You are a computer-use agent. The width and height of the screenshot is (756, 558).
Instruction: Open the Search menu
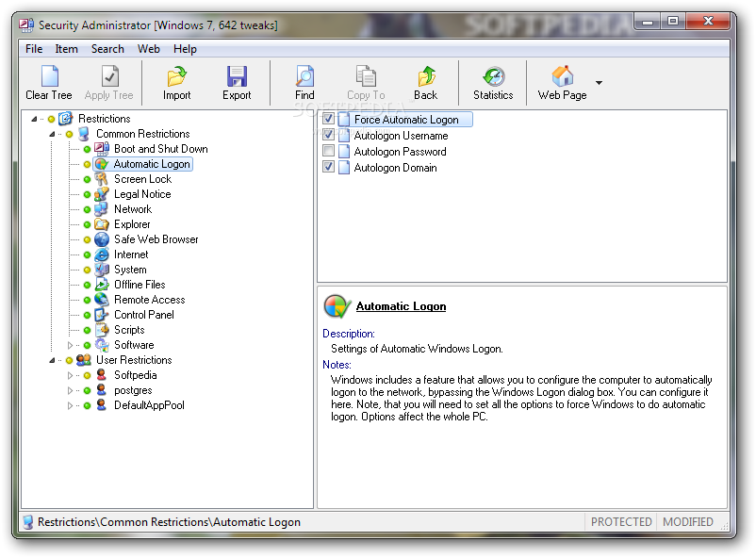tap(108, 49)
